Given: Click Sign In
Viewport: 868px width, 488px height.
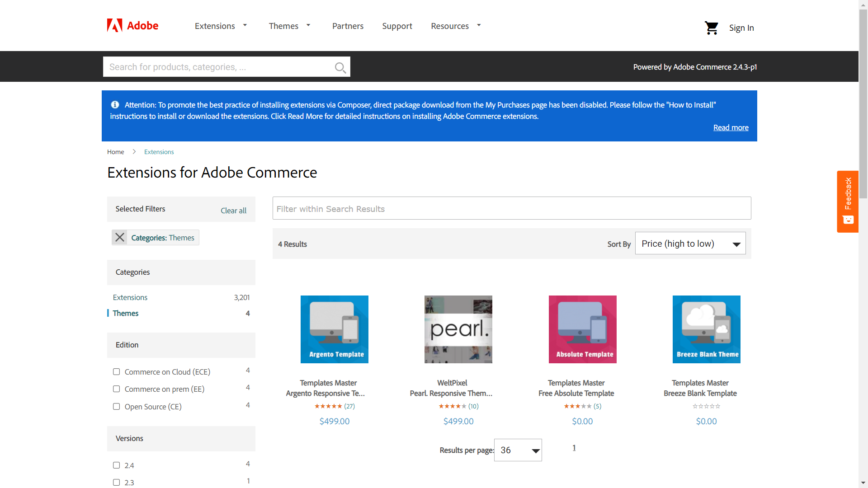Looking at the screenshot, I should pos(741,28).
